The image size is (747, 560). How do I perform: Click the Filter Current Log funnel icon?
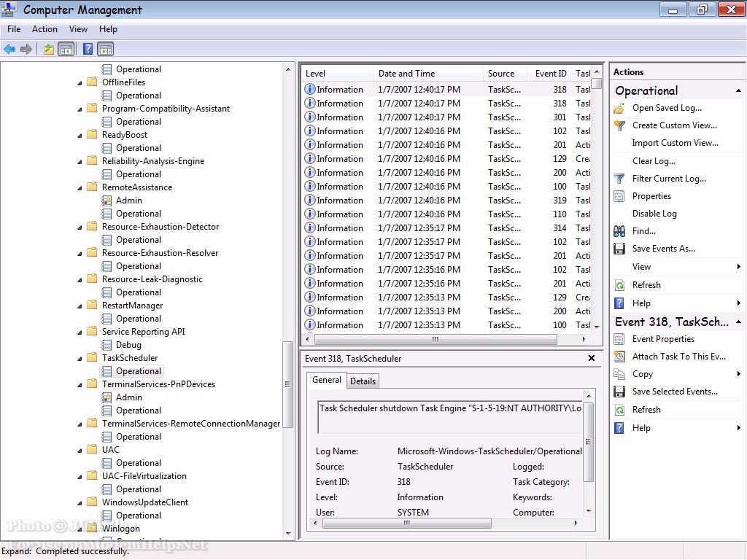619,179
